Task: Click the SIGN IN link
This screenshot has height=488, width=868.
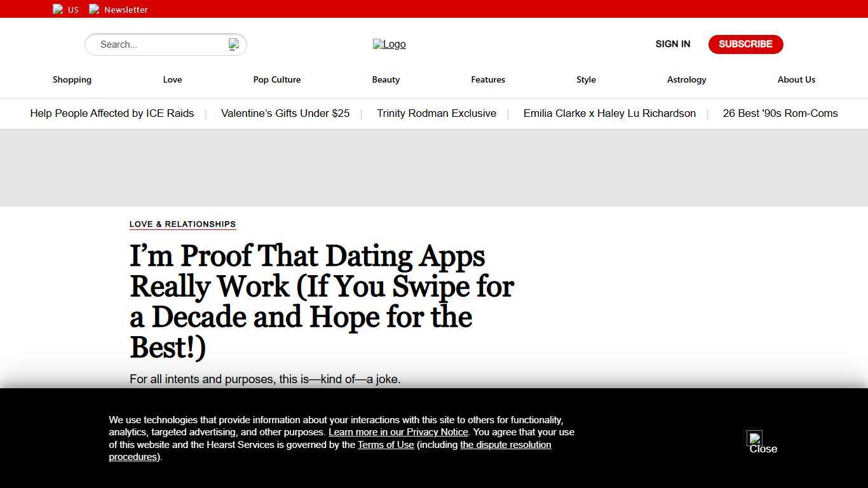Action: 672,44
